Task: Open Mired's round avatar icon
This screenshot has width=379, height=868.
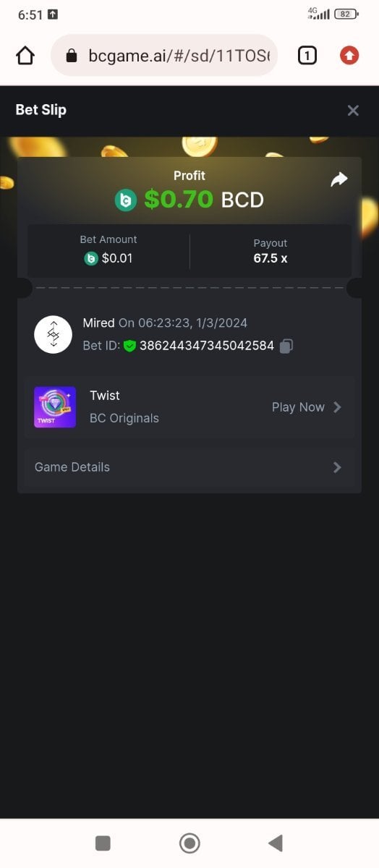Action: pyautogui.click(x=54, y=334)
